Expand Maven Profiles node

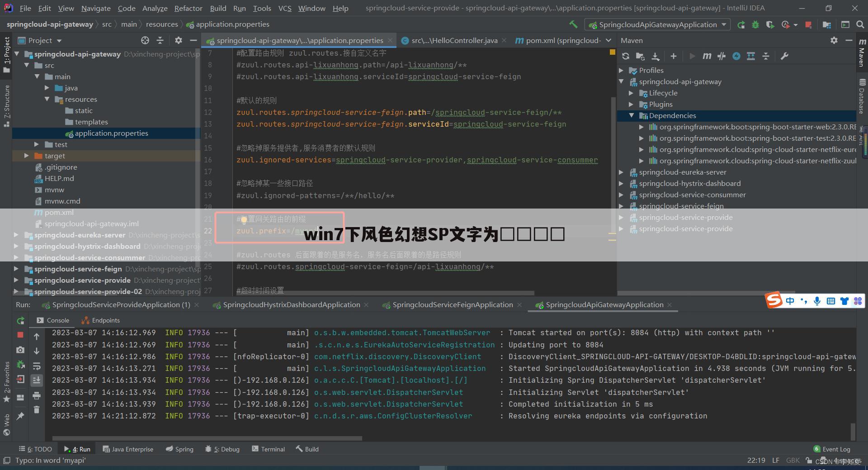(x=621, y=70)
